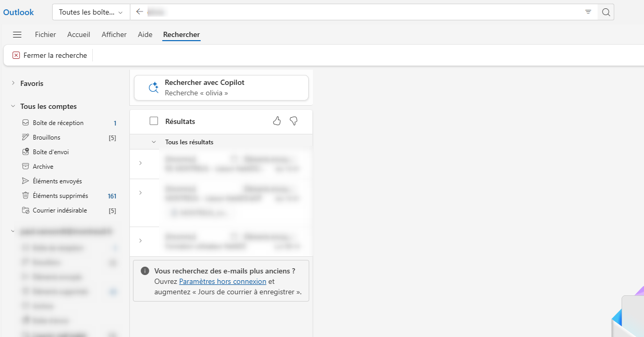Open the Courrier indésirable junk folder
The height and width of the screenshot is (337, 644).
pos(69,210)
